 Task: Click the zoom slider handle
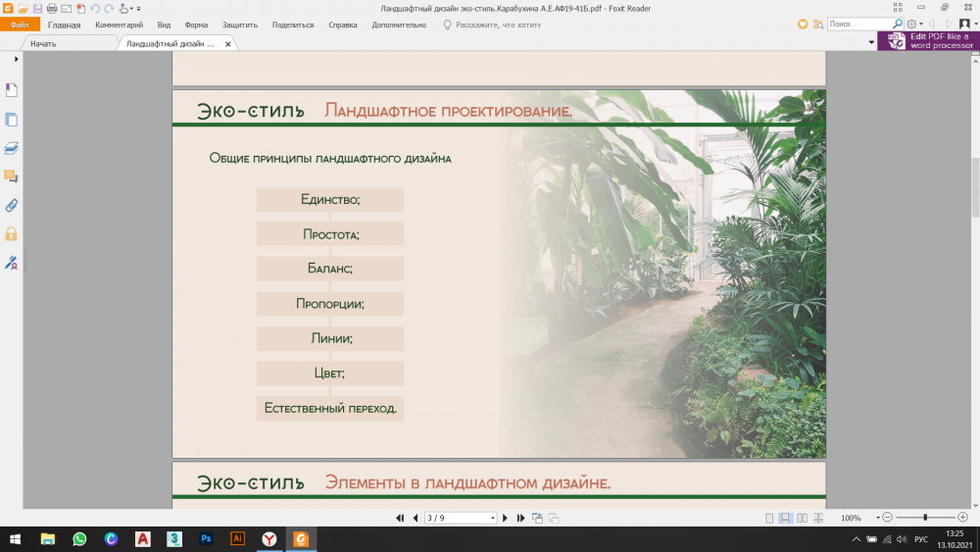(925, 517)
